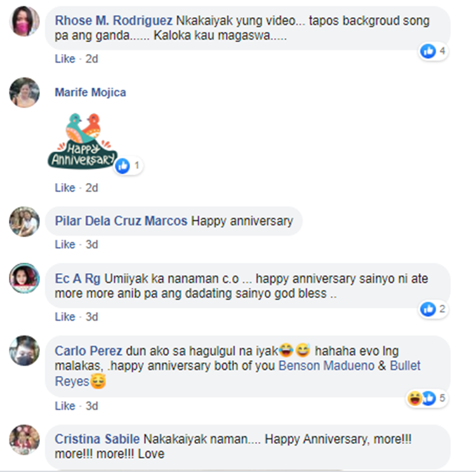The image size is (476, 472).
Task: Like Rhose M. Rodriguez's comment
Action: 65,58
